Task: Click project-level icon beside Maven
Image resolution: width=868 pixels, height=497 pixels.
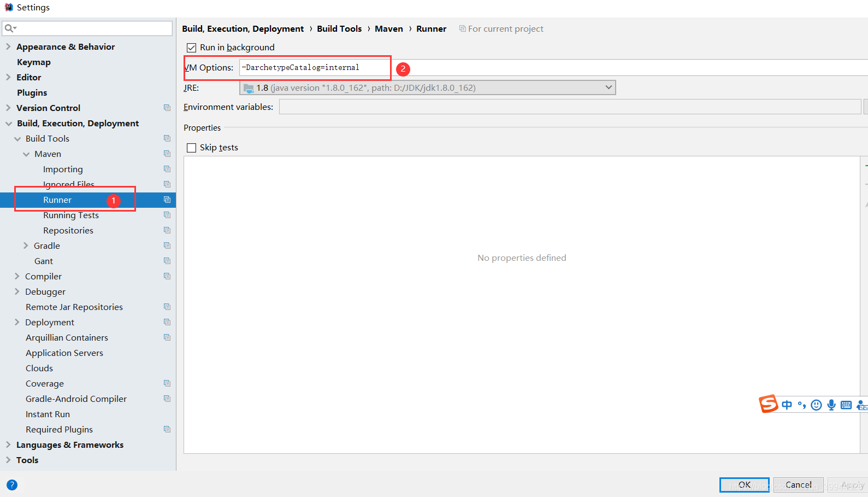Action: click(x=167, y=154)
